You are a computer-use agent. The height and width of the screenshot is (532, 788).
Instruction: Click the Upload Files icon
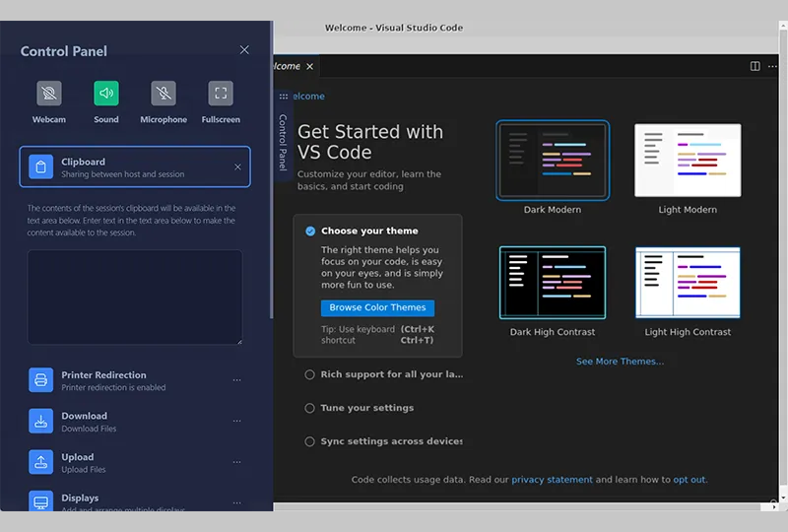pos(40,462)
